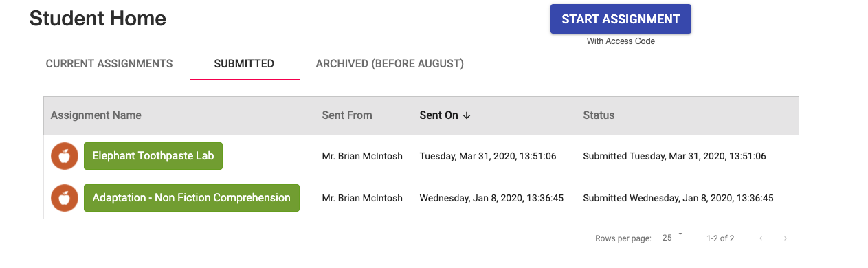Sort by Status column header
The width and height of the screenshot is (868, 268).
599,115
